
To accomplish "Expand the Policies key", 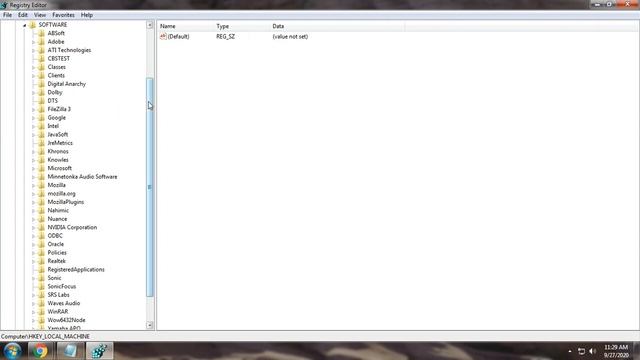I will (x=33, y=253).
